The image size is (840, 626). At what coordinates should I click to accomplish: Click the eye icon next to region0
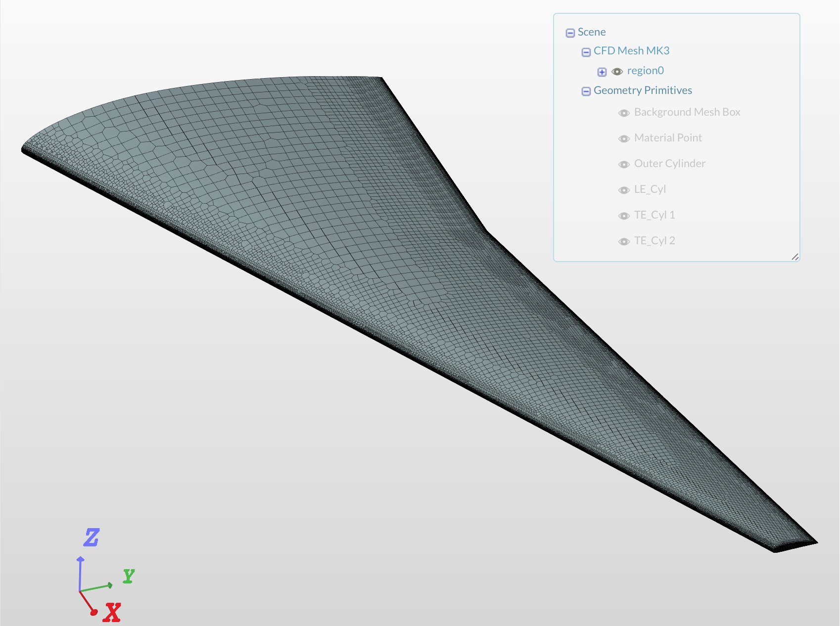click(x=617, y=71)
